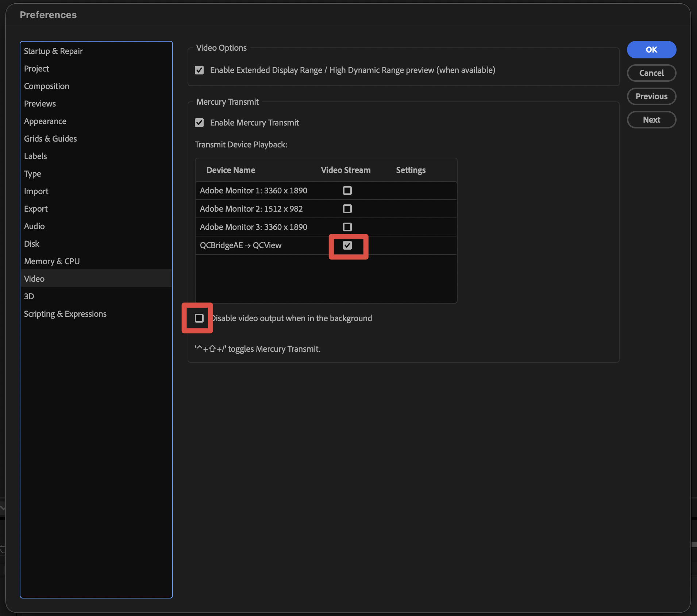Select Composition in preferences list
This screenshot has width=697, height=616.
click(96, 86)
